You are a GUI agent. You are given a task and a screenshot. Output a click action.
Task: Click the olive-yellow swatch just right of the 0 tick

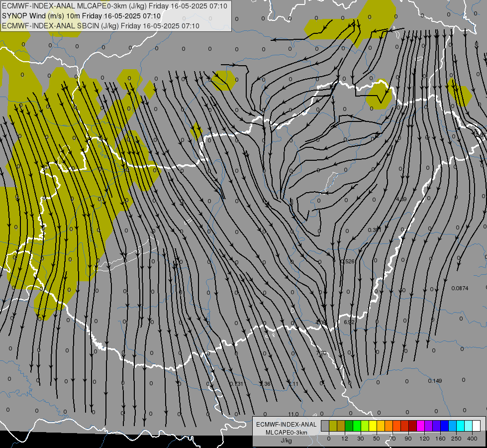pos(333,426)
